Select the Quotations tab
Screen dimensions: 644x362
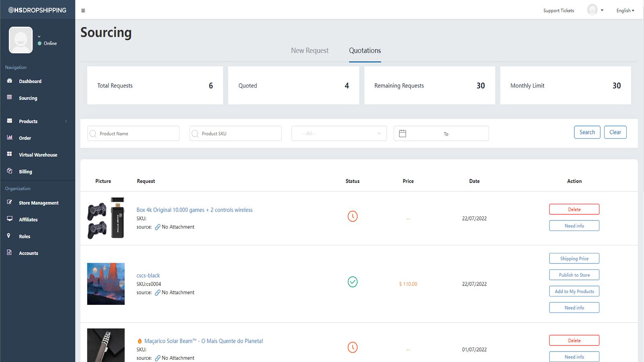point(365,50)
